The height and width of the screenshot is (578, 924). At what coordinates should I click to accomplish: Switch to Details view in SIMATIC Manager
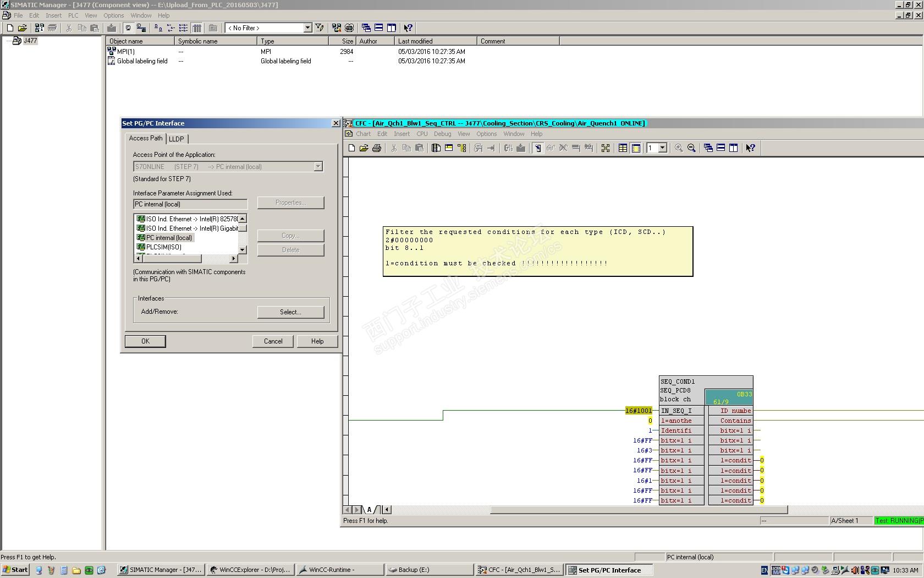point(197,28)
